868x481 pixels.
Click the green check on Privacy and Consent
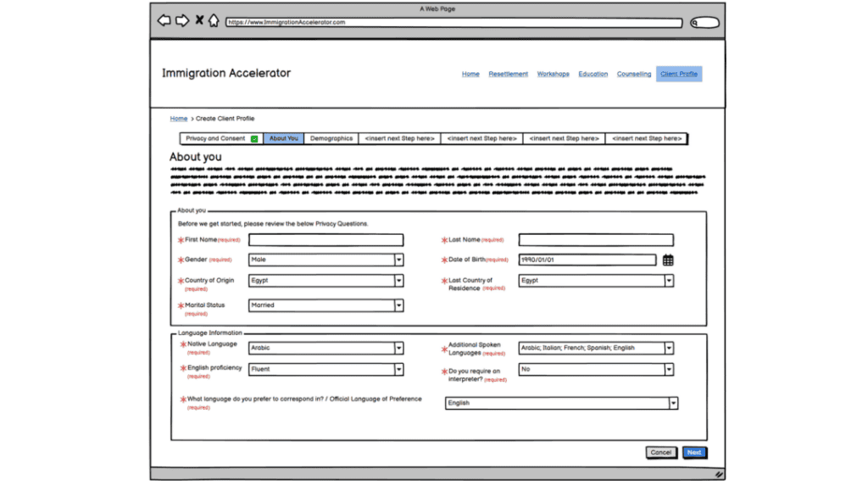click(254, 139)
